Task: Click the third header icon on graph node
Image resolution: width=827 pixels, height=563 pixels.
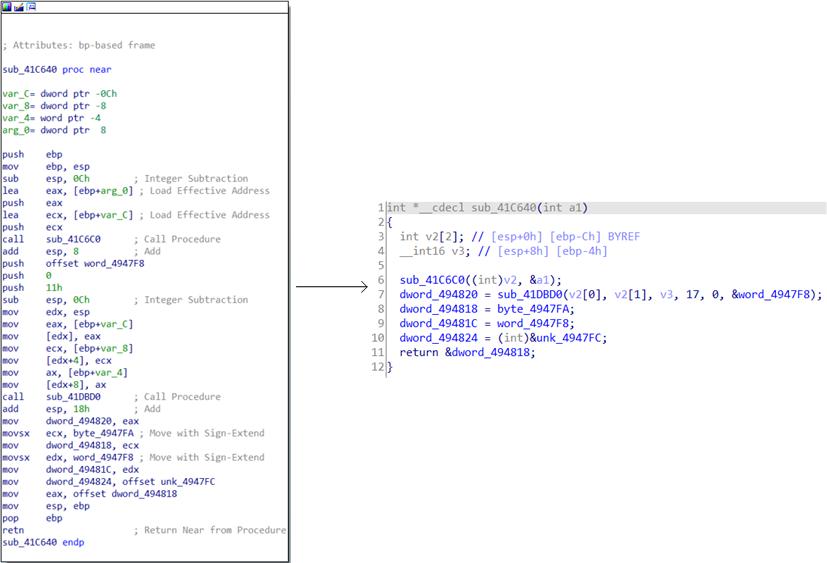Action: click(31, 7)
